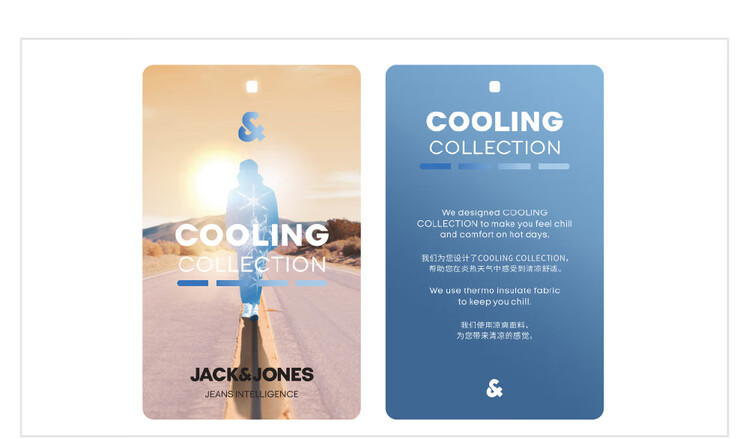The image size is (749, 439).
Task: Click the punch hole on the blue tag
Action: (495, 87)
